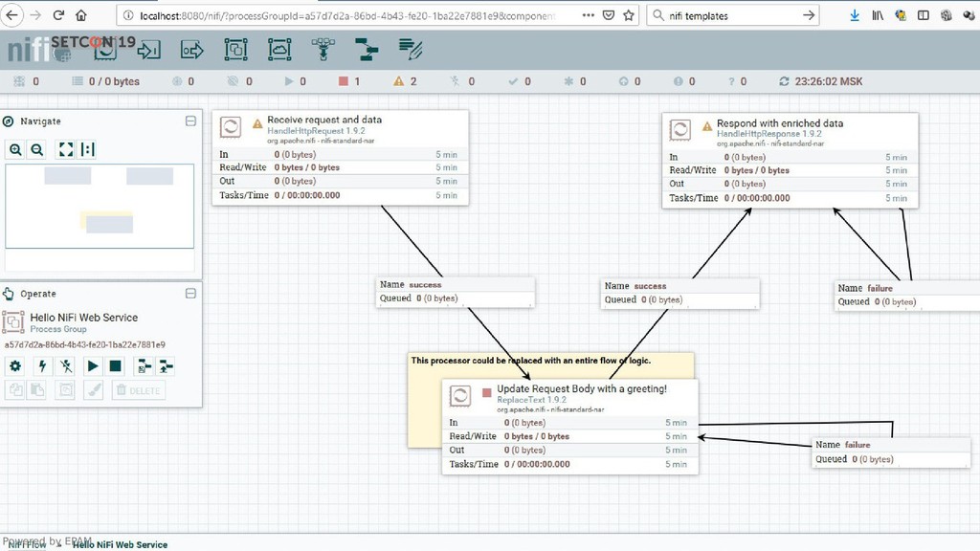Select the Input Port toolbar icon
Viewport: 980px width, 551px height.
148,50
